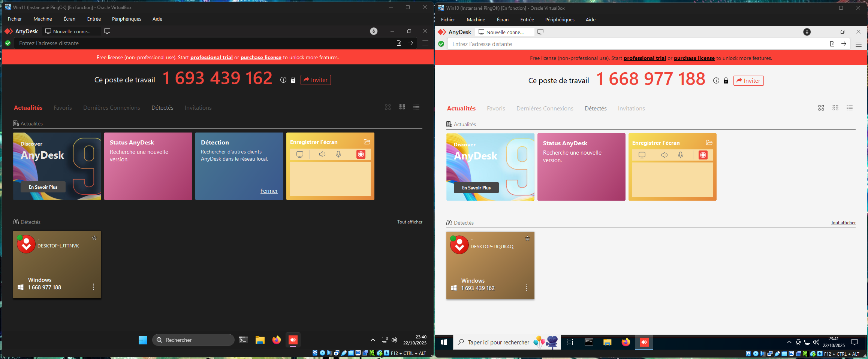The height and width of the screenshot is (359, 868).
Task: Switch to Détectés tab in Win11 AnyDesk
Action: [162, 107]
